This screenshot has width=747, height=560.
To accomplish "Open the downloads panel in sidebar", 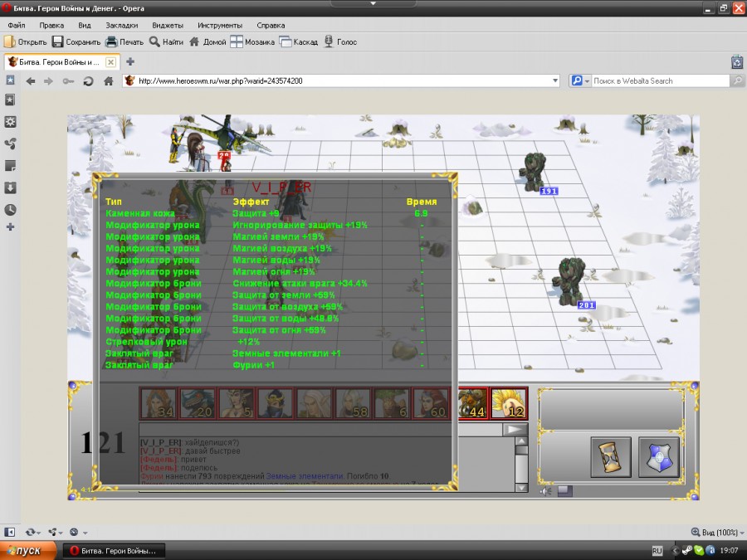I will coord(10,187).
